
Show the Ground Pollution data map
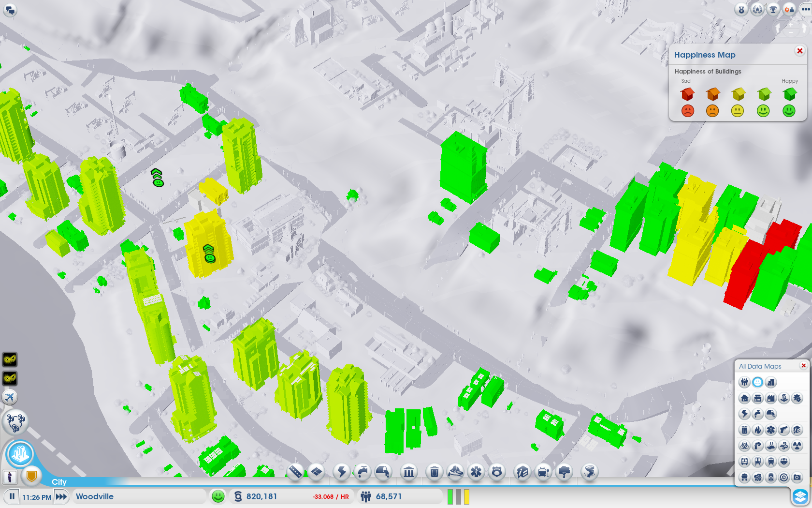pyautogui.click(x=770, y=446)
